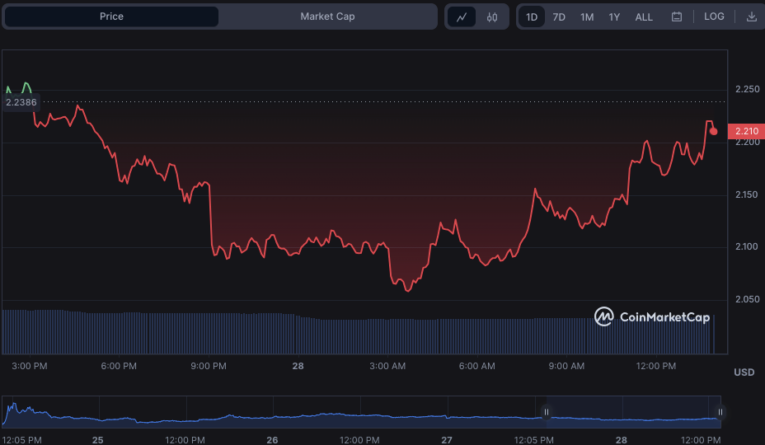Switch to the Price tab
Screen dimensions: 765x445
(111, 17)
